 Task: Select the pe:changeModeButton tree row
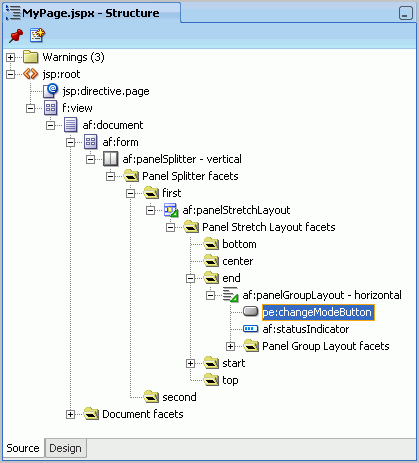tap(318, 312)
